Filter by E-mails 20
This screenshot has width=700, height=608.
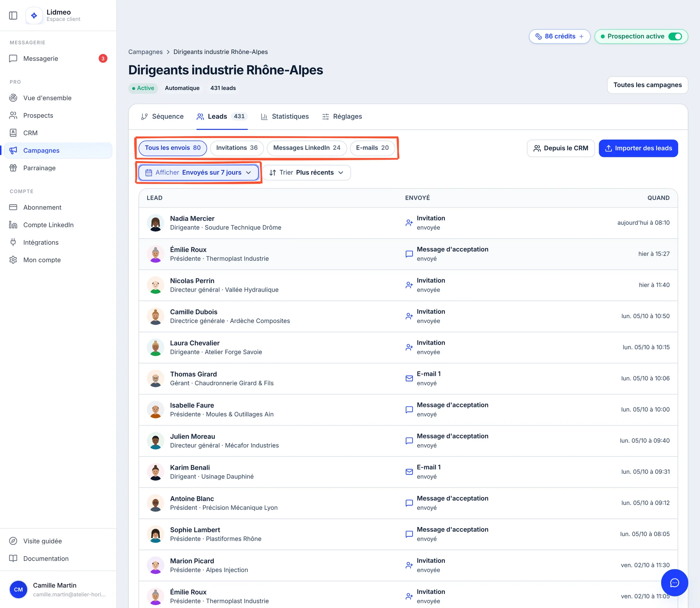pyautogui.click(x=372, y=148)
